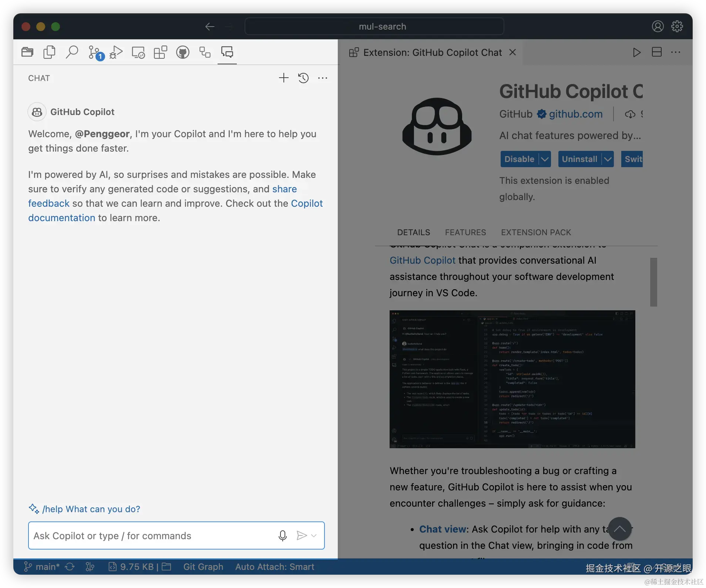Open the Search view icon
Viewport: 706px width, 588px height.
[72, 52]
